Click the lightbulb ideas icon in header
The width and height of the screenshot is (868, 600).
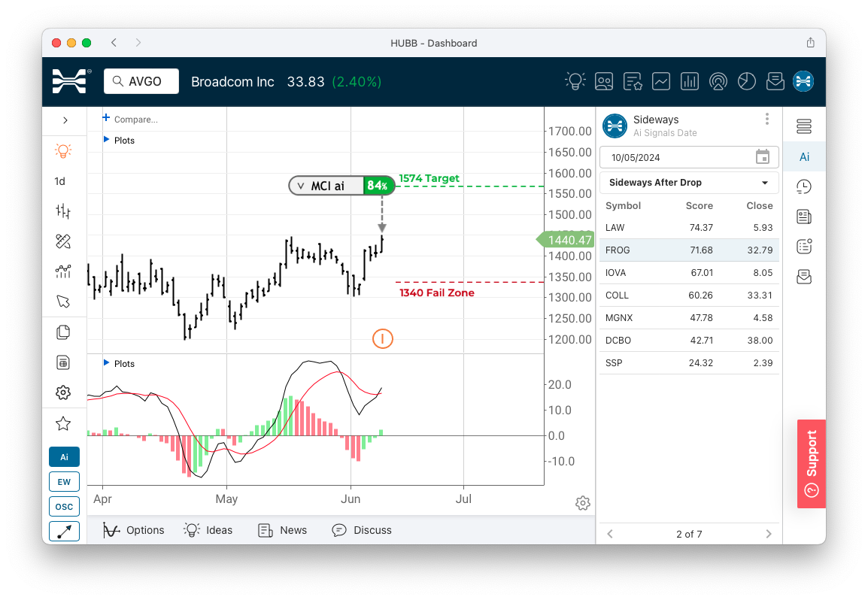tap(575, 81)
